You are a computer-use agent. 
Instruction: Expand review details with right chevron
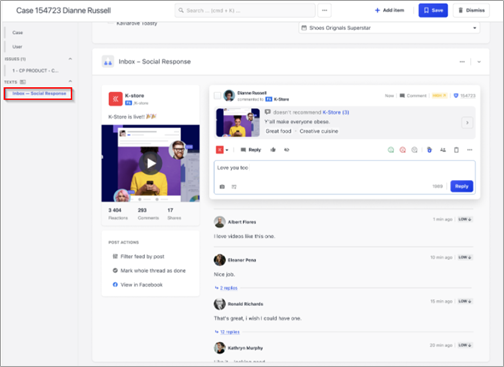pos(467,123)
